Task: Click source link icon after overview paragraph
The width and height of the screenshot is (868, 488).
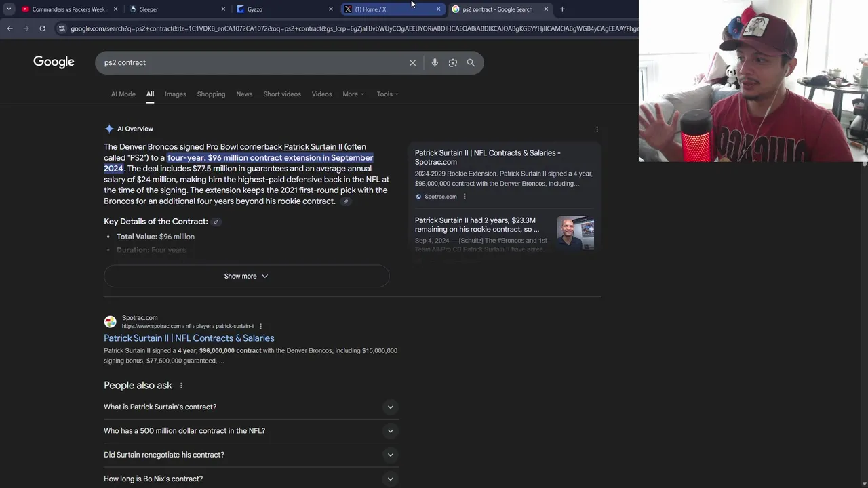Action: (346, 201)
